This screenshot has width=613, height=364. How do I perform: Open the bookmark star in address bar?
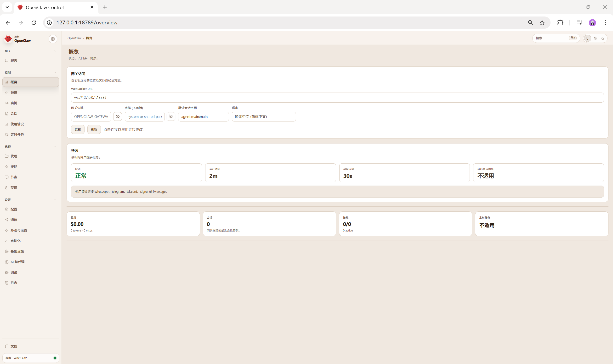click(x=542, y=22)
